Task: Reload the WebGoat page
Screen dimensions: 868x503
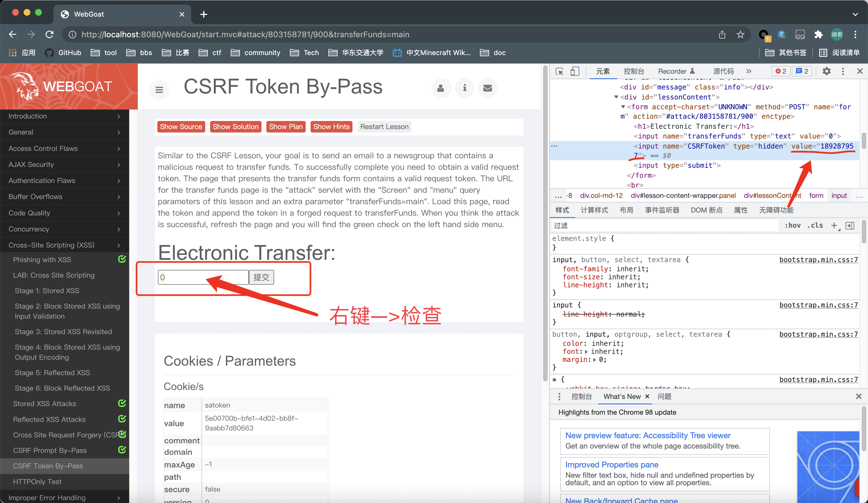Action: tap(50, 34)
